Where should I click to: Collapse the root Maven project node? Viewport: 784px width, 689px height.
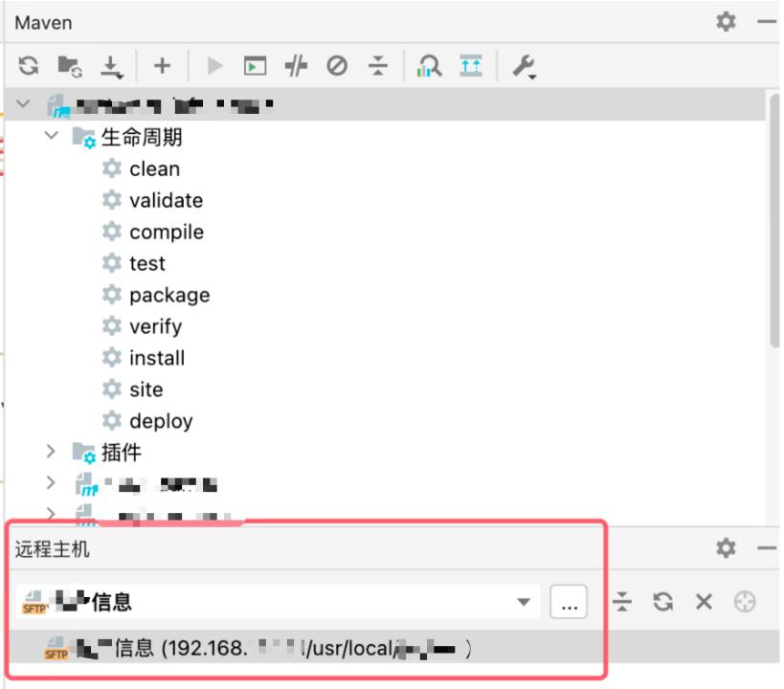pyautogui.click(x=23, y=103)
